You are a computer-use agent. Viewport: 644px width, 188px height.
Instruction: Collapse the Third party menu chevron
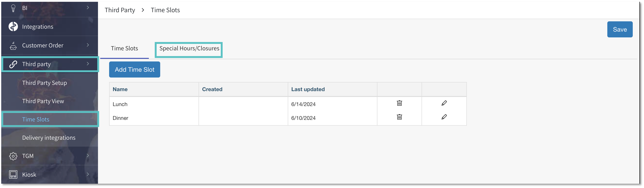(x=88, y=64)
